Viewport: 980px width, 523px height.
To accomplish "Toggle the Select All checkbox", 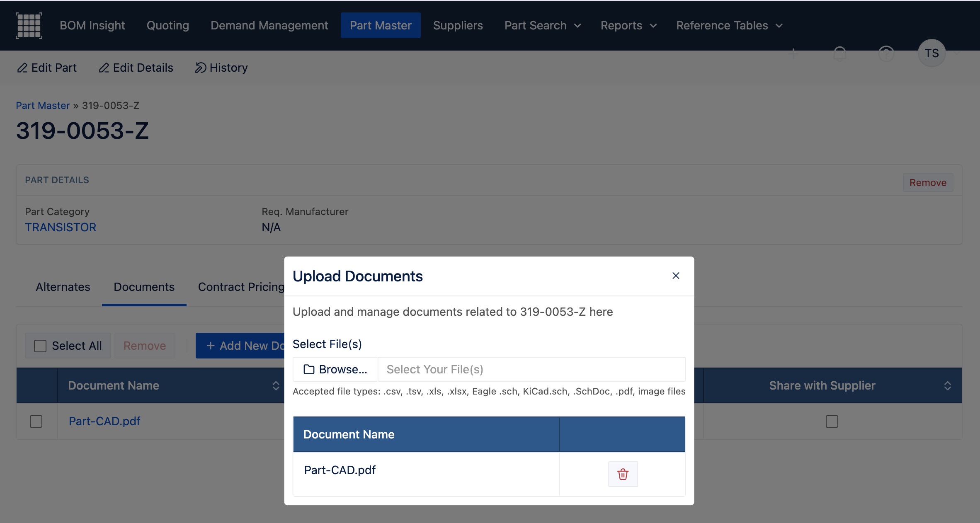I will click(x=40, y=346).
